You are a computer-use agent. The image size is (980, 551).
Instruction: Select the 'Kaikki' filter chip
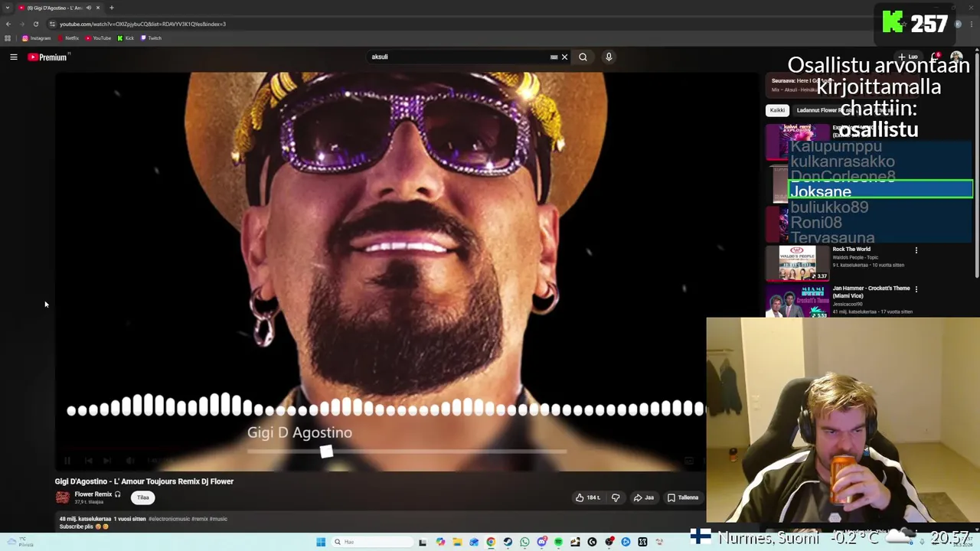(777, 110)
